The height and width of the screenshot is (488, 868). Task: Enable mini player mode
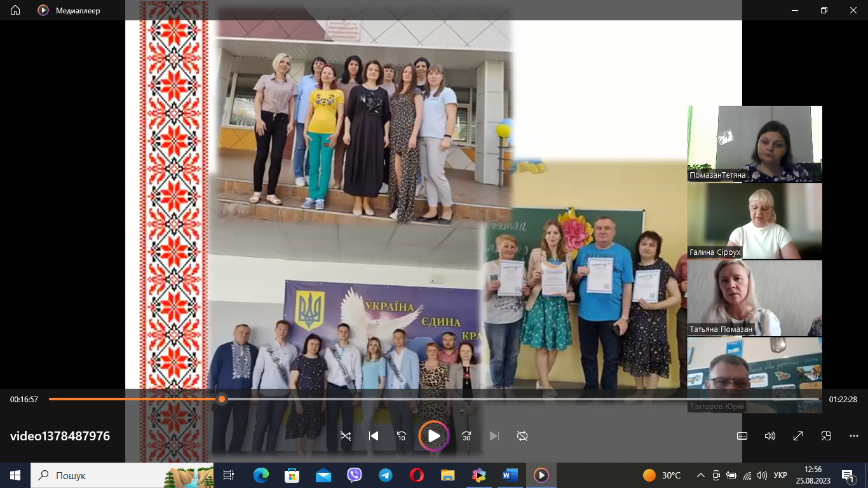(x=826, y=436)
